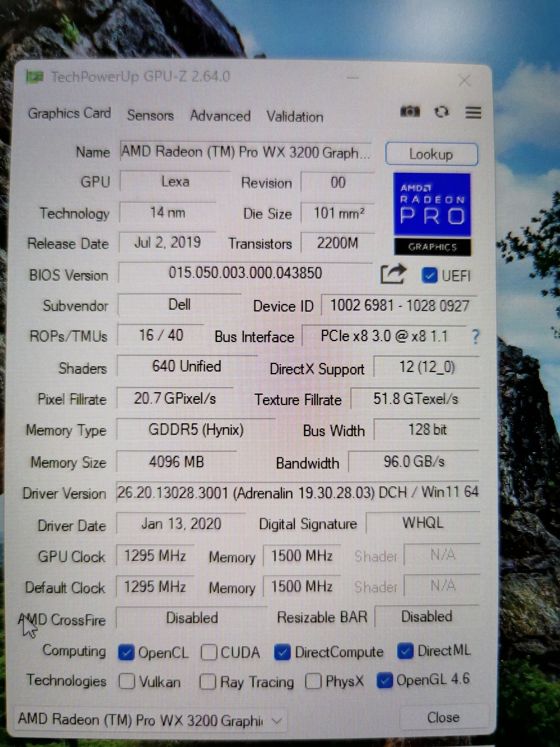Click the Die Size field 101 mm²

[x=338, y=213]
